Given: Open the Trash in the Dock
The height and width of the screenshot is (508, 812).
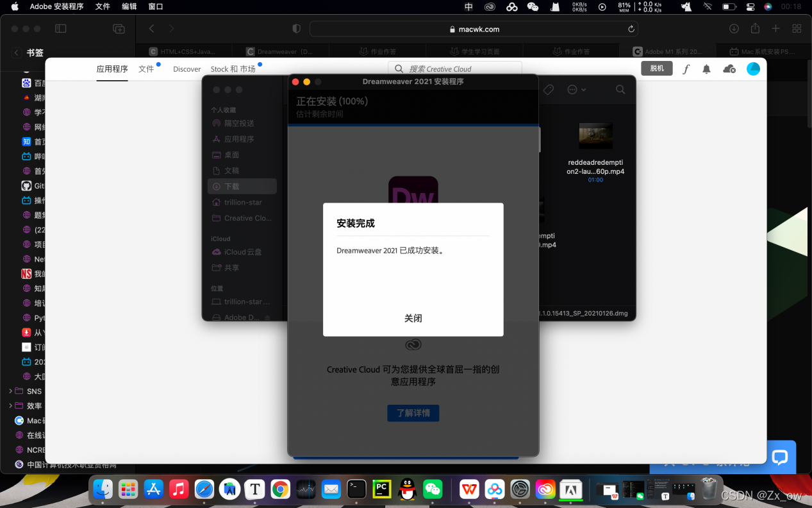Looking at the screenshot, I should [x=708, y=489].
